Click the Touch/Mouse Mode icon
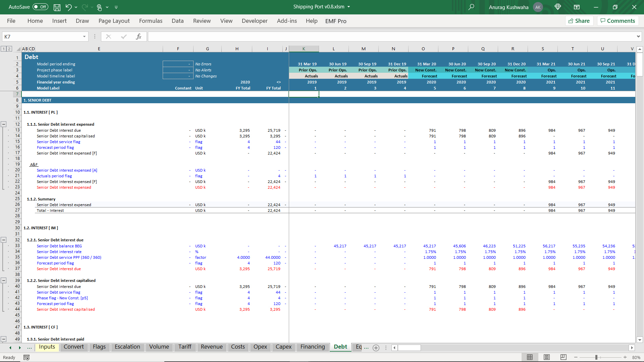644x362 pixels. [99, 7]
